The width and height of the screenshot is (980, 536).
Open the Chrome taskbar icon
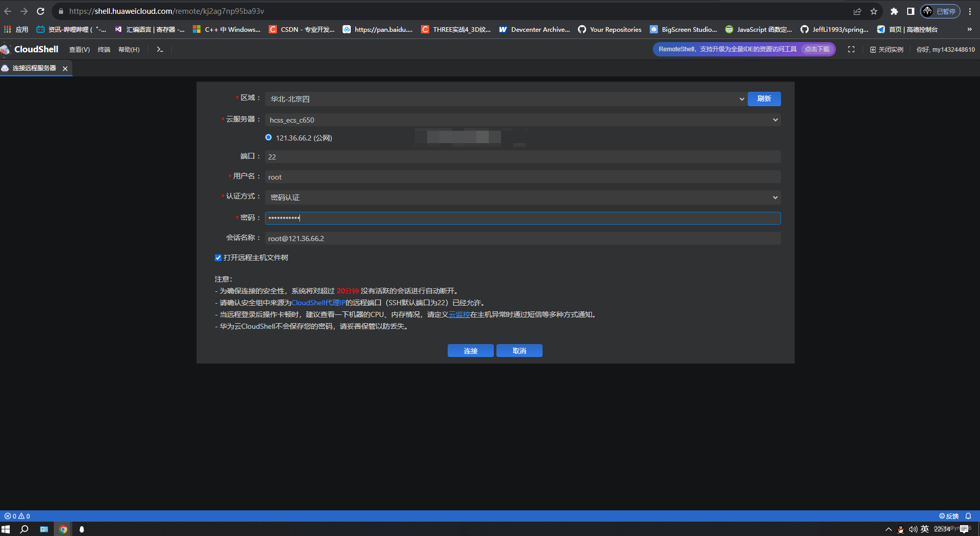(x=63, y=529)
